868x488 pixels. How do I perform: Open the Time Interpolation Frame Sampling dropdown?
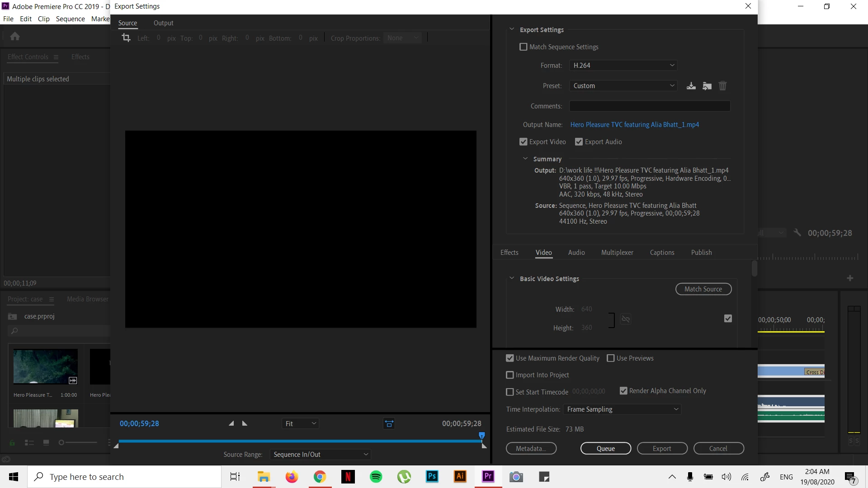[622, 409]
